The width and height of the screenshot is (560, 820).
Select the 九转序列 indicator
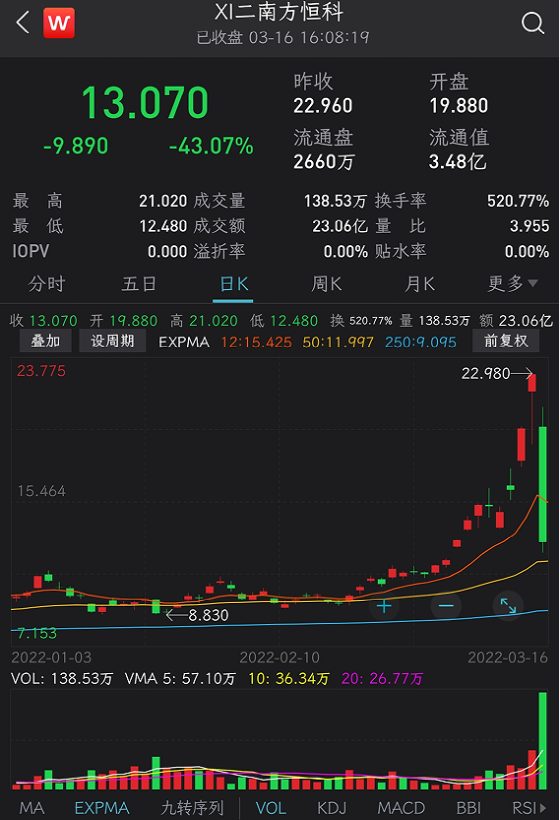click(x=192, y=808)
